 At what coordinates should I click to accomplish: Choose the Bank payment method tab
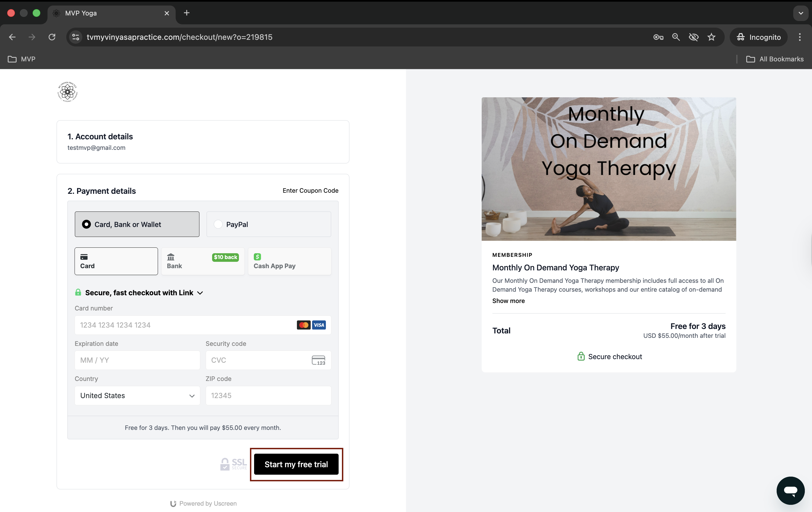pyautogui.click(x=203, y=261)
